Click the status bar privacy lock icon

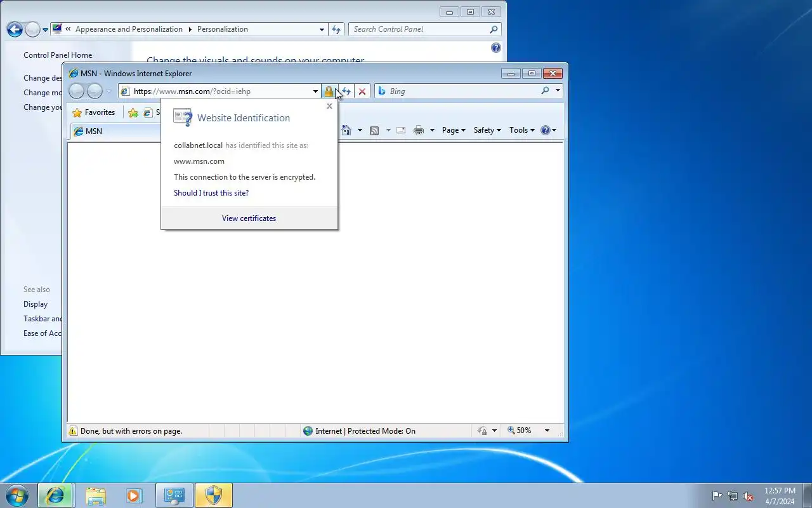483,431
